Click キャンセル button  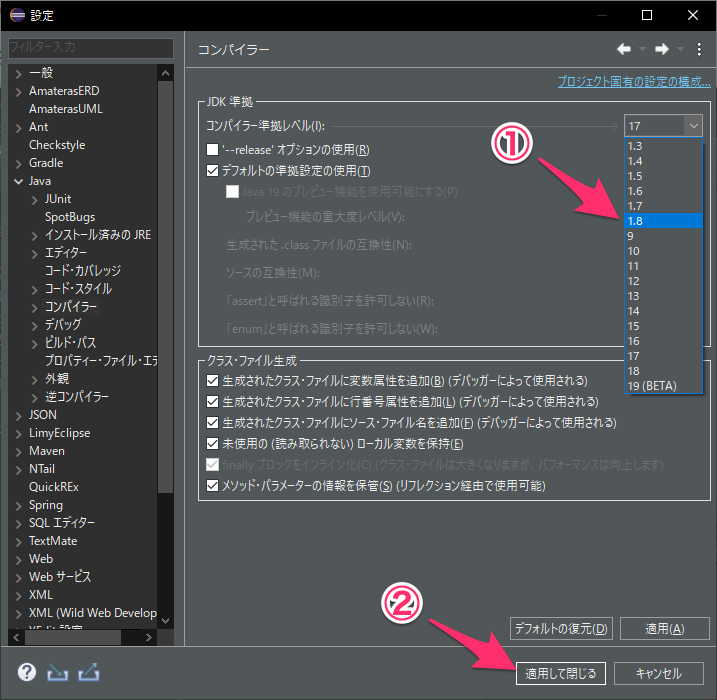click(658, 673)
